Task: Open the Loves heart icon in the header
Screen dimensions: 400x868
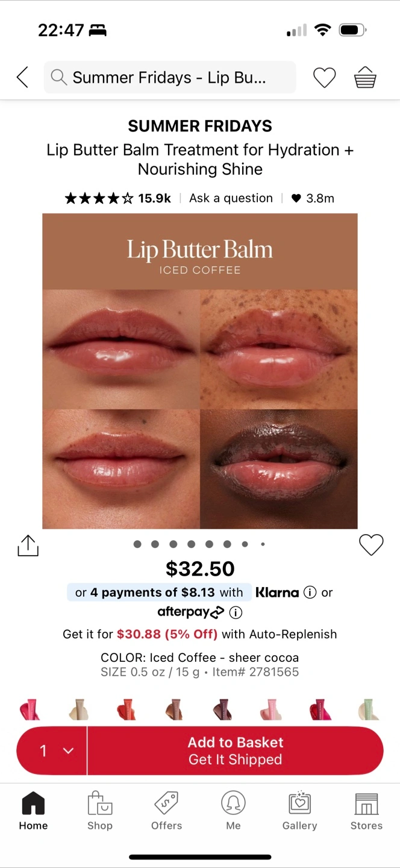Action: click(x=324, y=77)
